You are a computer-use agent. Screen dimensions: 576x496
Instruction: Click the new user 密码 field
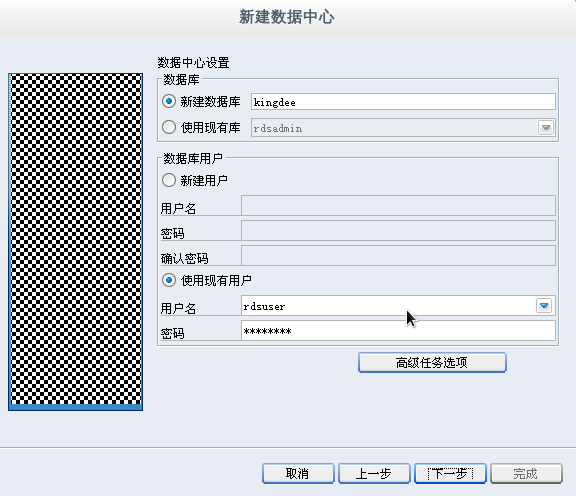(x=398, y=230)
